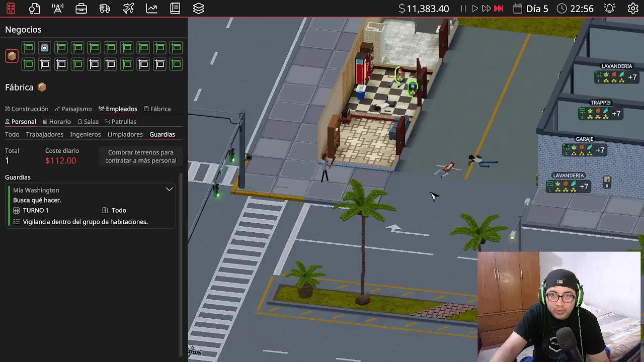644x362 pixels.
Task: Filter employees by Trabajadores
Action: (x=45, y=134)
